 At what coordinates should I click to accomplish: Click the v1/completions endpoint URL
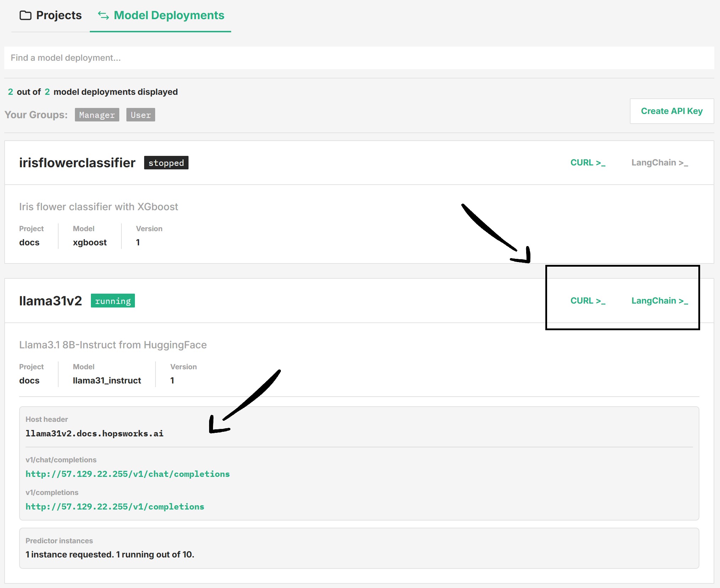pos(115,507)
